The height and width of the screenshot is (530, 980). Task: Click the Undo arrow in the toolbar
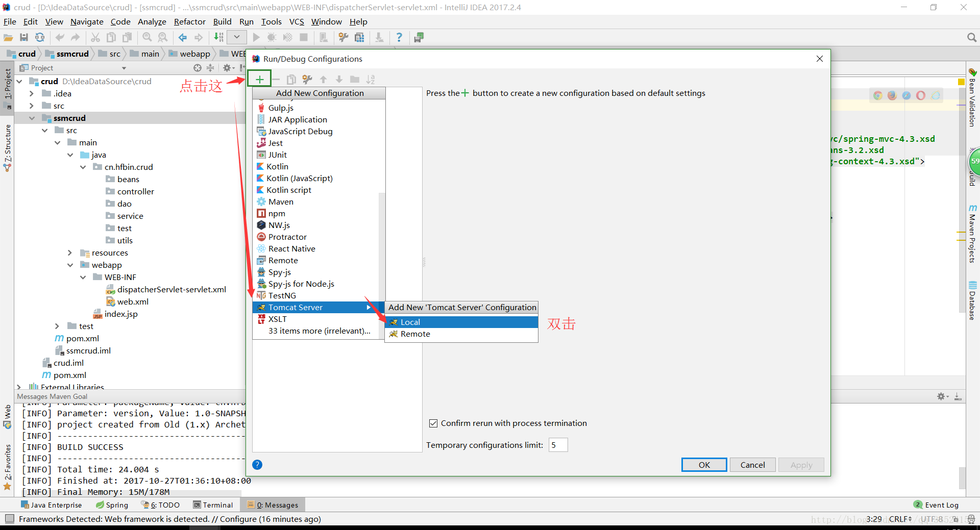coord(60,37)
